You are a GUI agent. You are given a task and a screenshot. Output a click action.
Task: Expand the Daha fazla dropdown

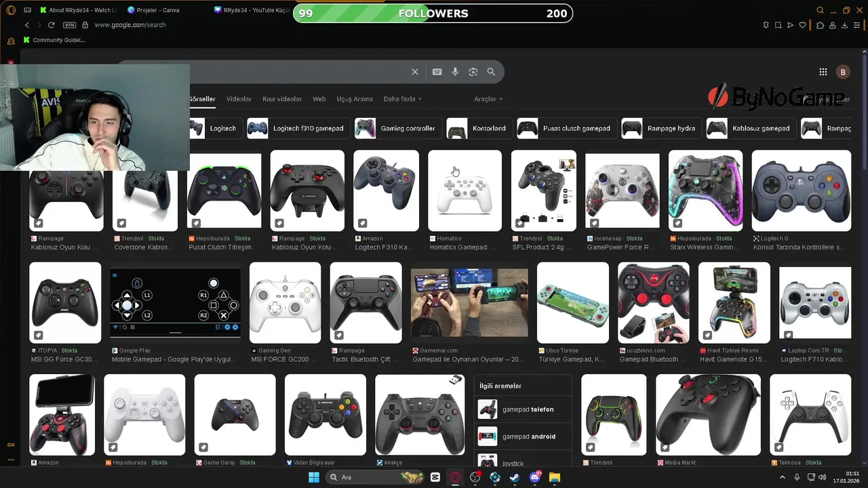(402, 99)
